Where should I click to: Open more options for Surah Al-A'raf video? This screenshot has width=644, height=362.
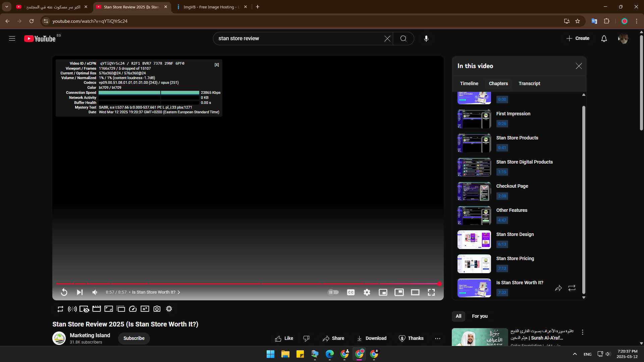pos(582,332)
